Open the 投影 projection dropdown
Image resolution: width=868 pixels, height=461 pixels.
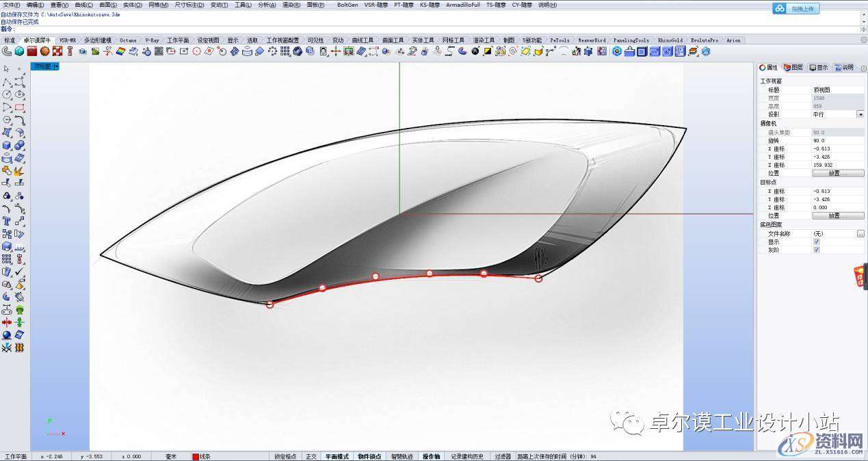(x=860, y=114)
